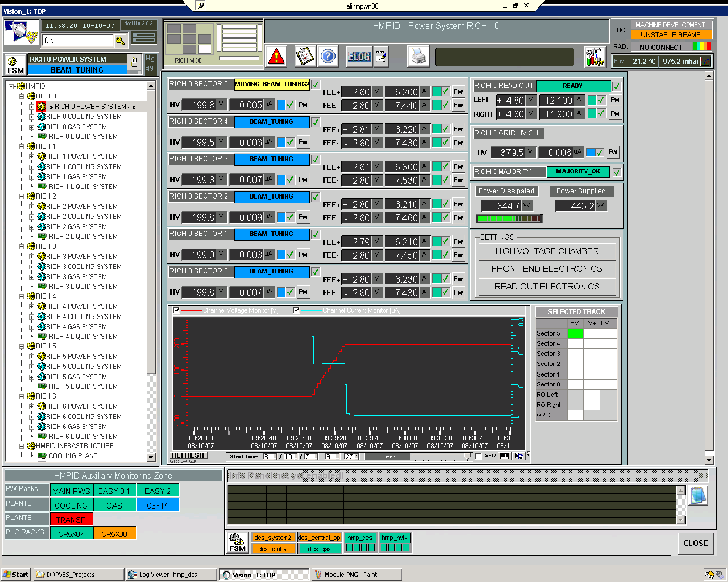Select the green HV cell for Sector 5
The height and width of the screenshot is (582, 728).
575,333
